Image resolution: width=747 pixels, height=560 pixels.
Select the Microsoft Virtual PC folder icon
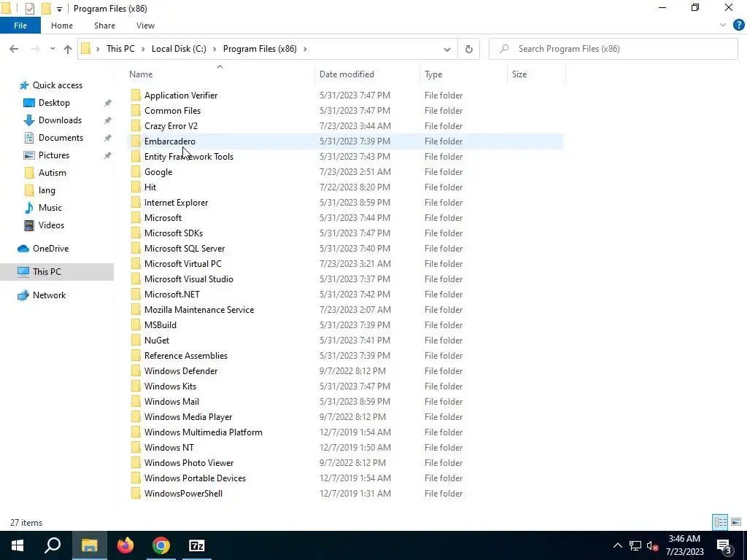[x=136, y=264]
